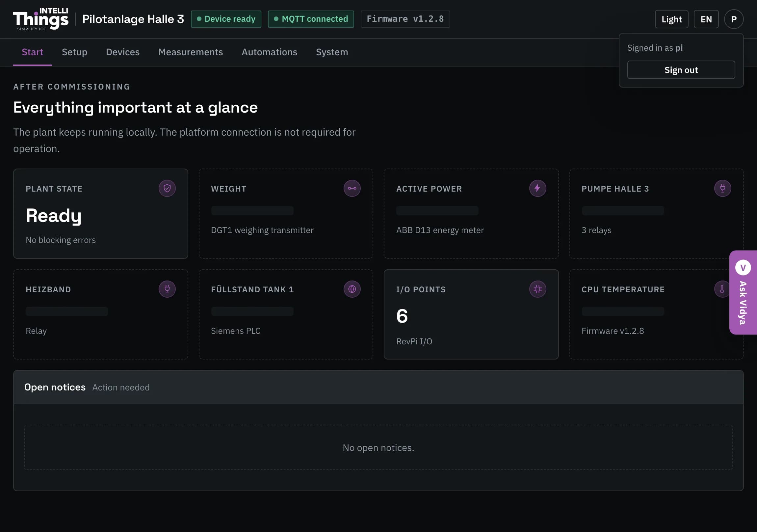Screen dimensions: 757x532
Task: Click the plug icon in Pumpe Halle 3
Action: click(x=722, y=188)
